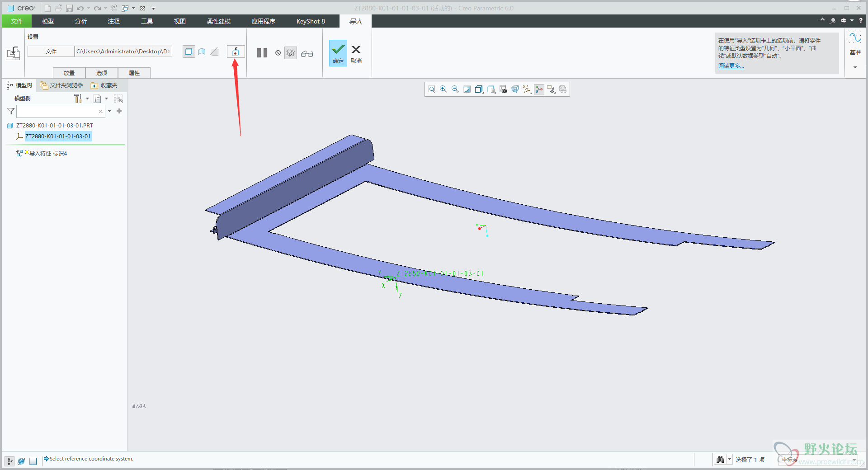This screenshot has width=868, height=470.
Task: Open the 视图 menu tab
Action: click(x=179, y=21)
